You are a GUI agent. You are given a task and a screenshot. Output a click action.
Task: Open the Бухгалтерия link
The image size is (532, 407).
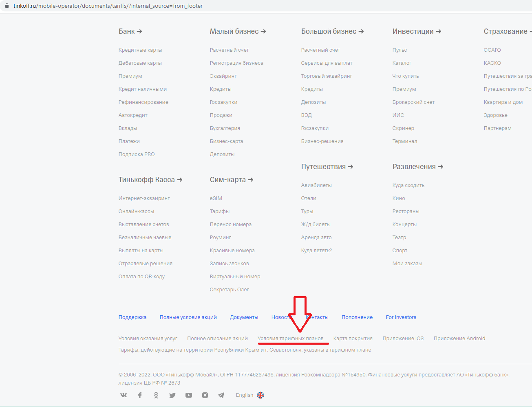point(225,128)
